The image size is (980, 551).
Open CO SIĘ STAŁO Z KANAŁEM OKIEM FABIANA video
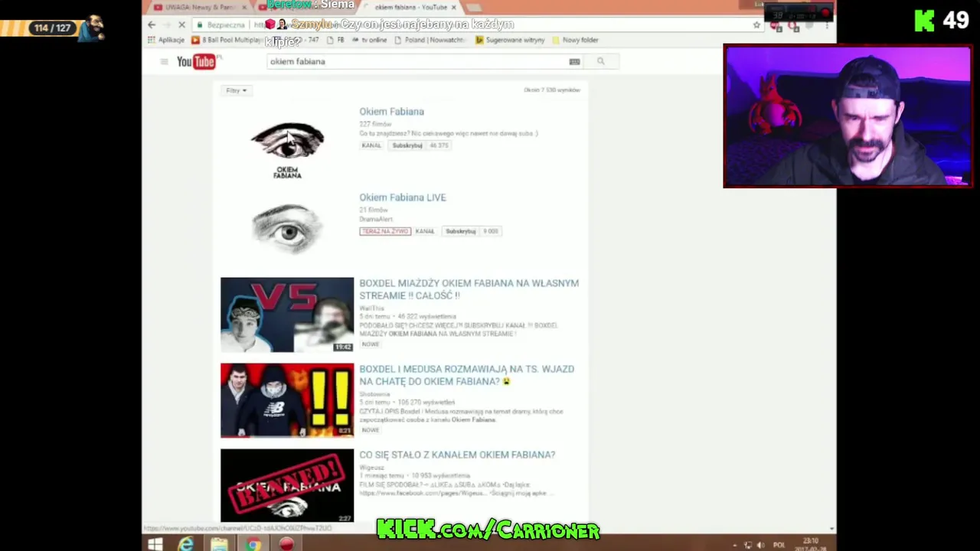click(457, 455)
